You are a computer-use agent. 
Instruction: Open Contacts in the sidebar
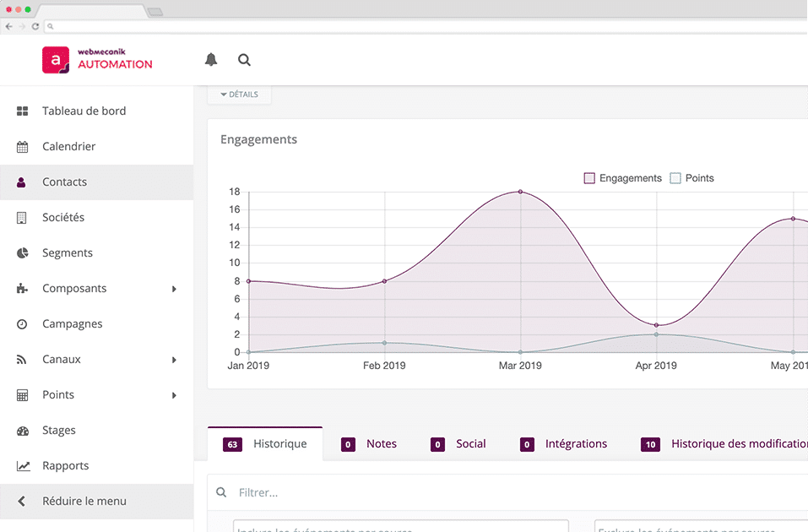click(65, 182)
